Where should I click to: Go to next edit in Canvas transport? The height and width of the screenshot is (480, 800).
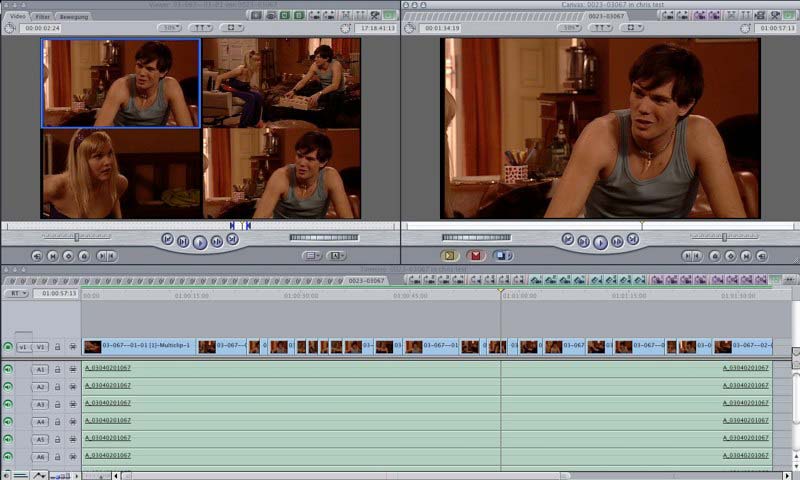pos(633,239)
